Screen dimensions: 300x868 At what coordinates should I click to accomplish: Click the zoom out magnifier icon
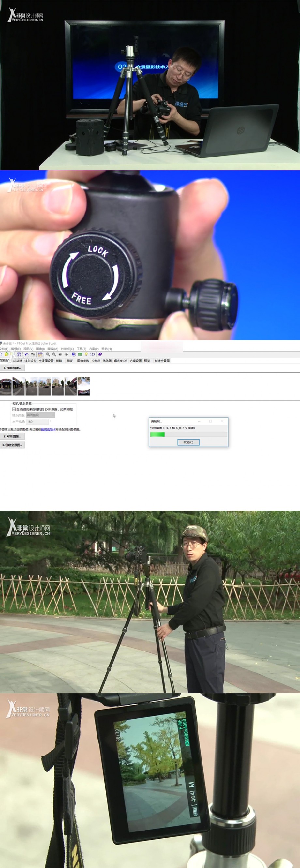click(x=54, y=354)
